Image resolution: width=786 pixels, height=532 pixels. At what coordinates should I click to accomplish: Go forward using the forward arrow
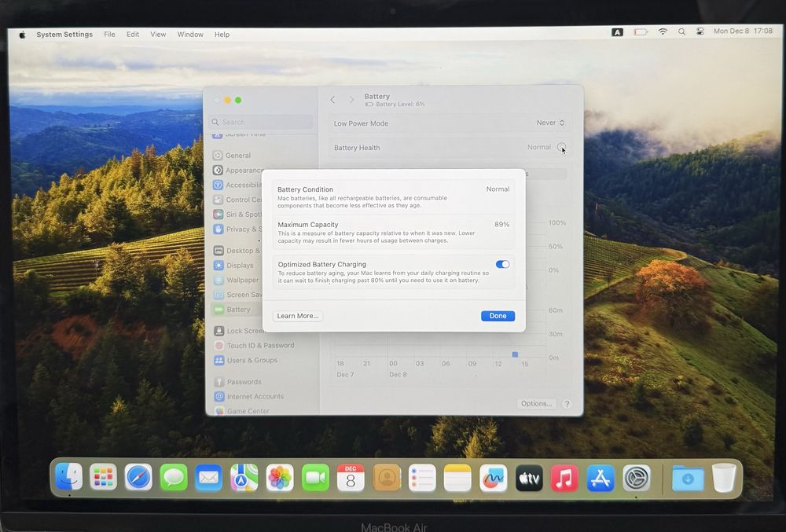click(x=351, y=100)
